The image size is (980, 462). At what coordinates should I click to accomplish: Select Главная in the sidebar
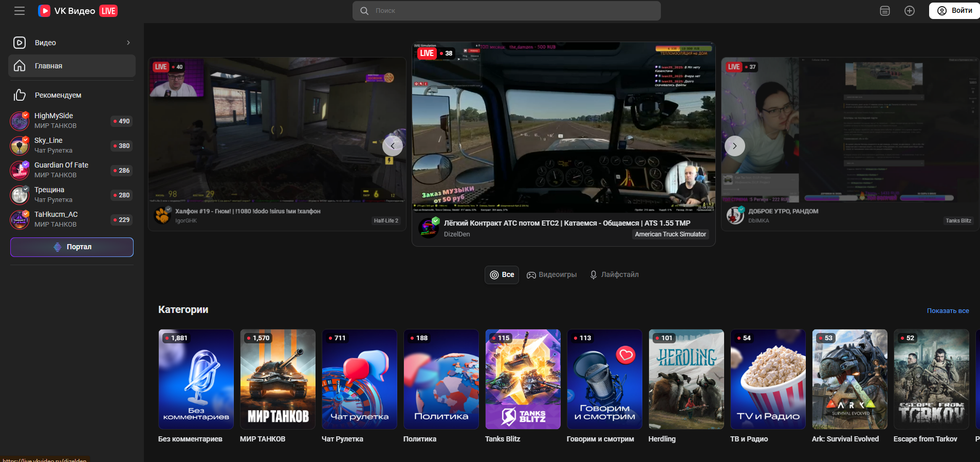(72, 66)
